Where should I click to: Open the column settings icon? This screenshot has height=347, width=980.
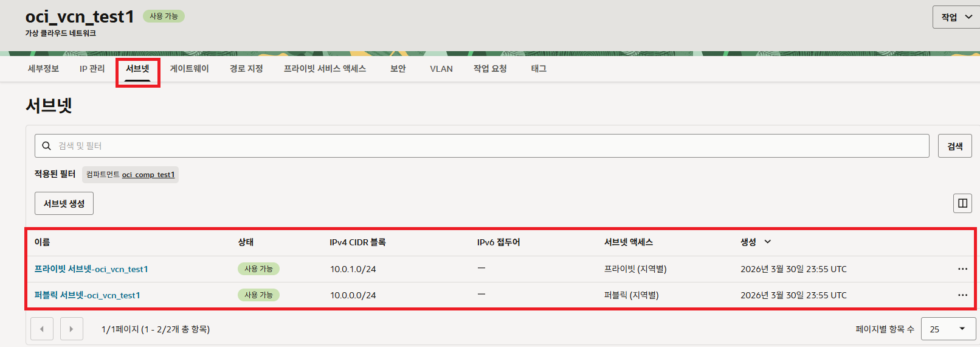(x=962, y=203)
